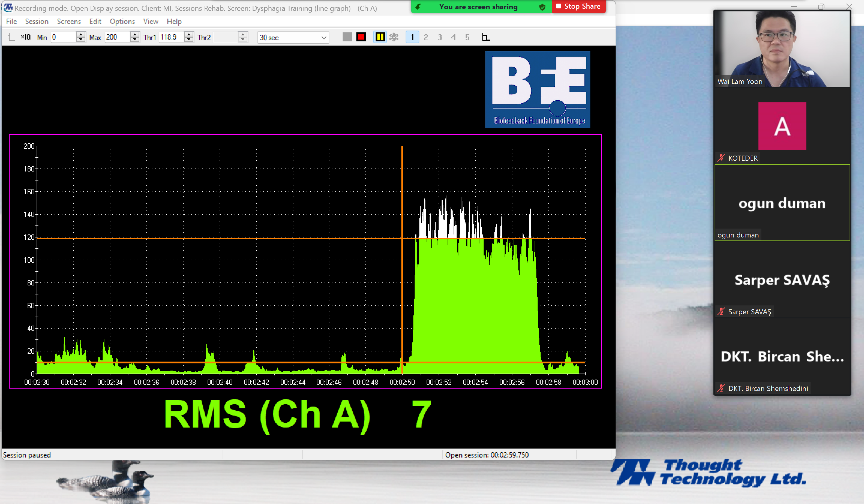Screen dimensions: 864x504
Task: Click the yellow pause button
Action: 380,37
